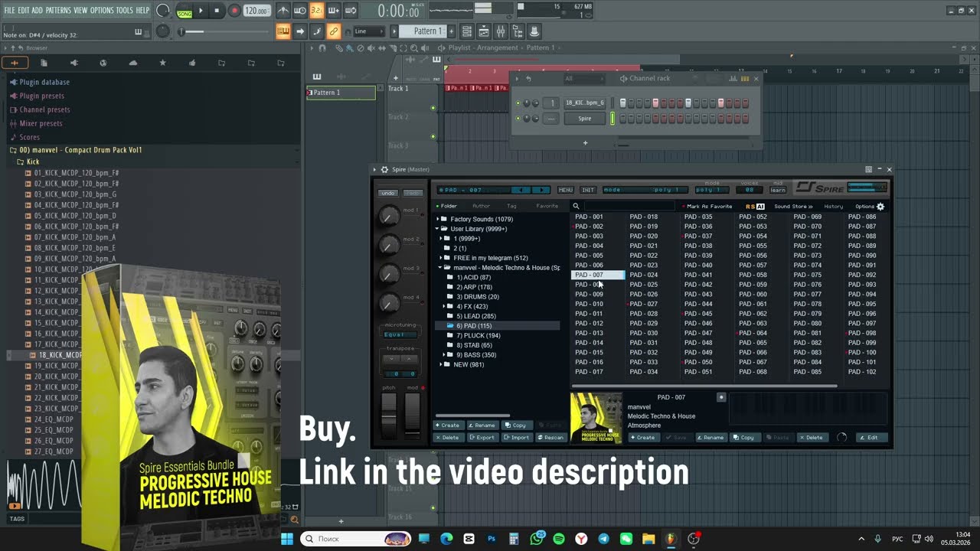The height and width of the screenshot is (551, 980).
Task: Start playback with the Play button
Action: [201, 11]
